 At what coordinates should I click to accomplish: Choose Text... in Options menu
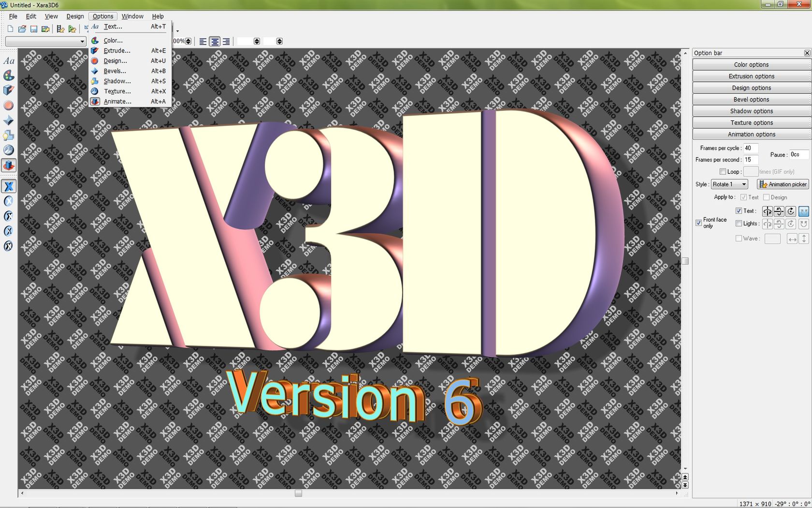[x=130, y=27]
